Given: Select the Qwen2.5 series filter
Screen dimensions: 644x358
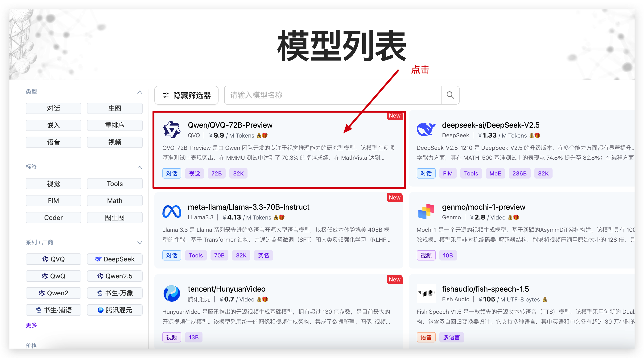Looking at the screenshot, I should (x=115, y=276).
